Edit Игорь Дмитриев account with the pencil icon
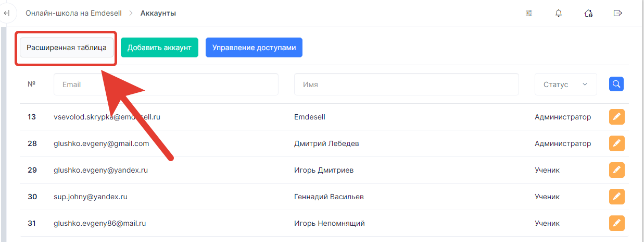 [617, 170]
